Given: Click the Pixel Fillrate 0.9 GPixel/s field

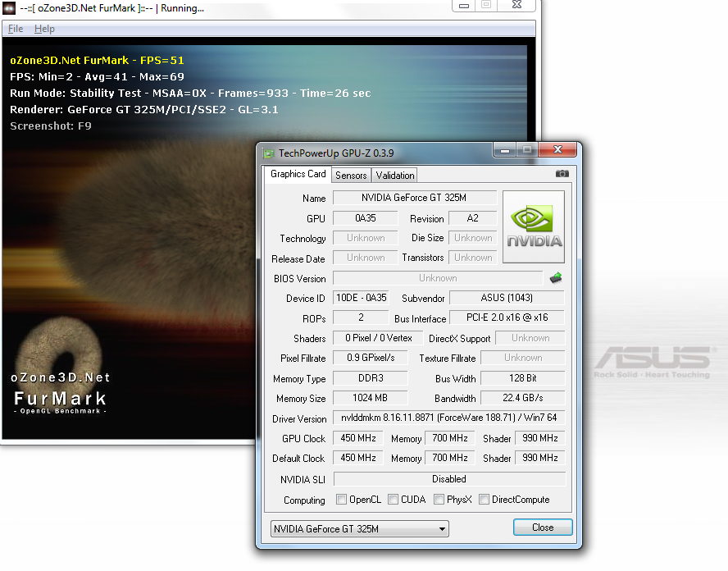Looking at the screenshot, I should pos(370,358).
